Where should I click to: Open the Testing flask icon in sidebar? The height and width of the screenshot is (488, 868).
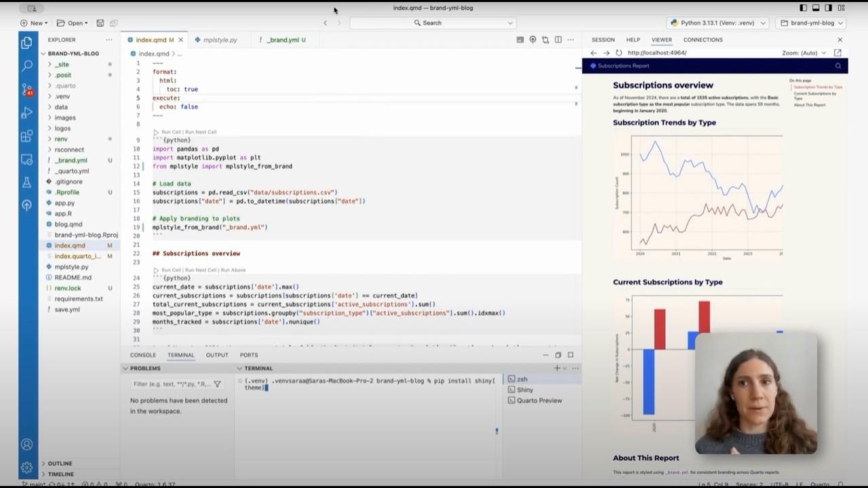coord(27,182)
